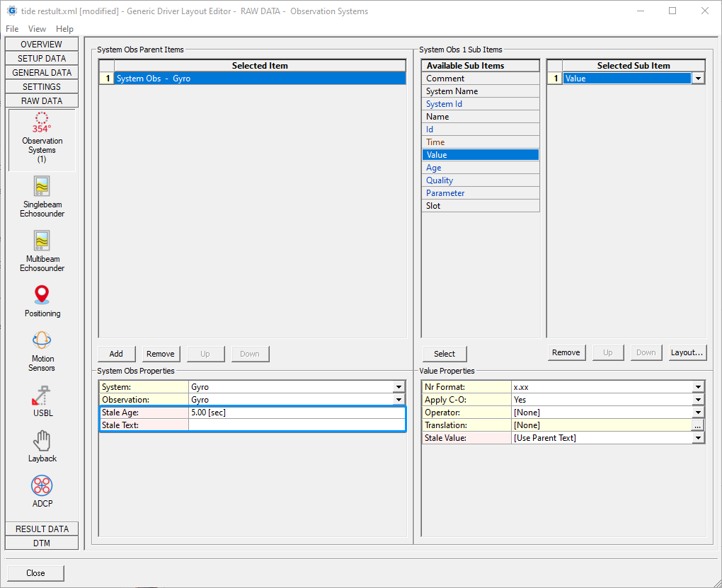Expand the Nr Format dropdown

click(698, 387)
